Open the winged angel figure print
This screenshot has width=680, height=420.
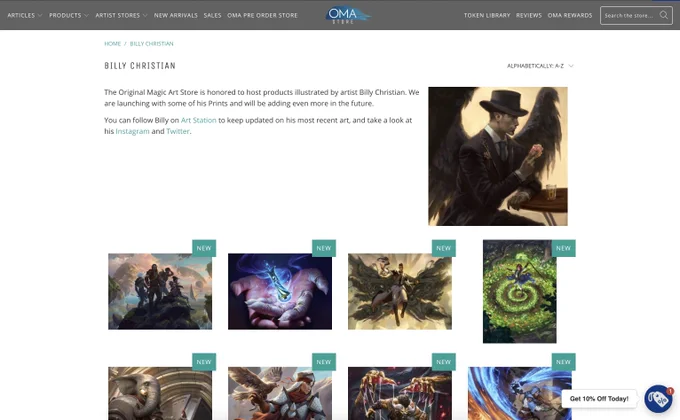[x=400, y=292]
